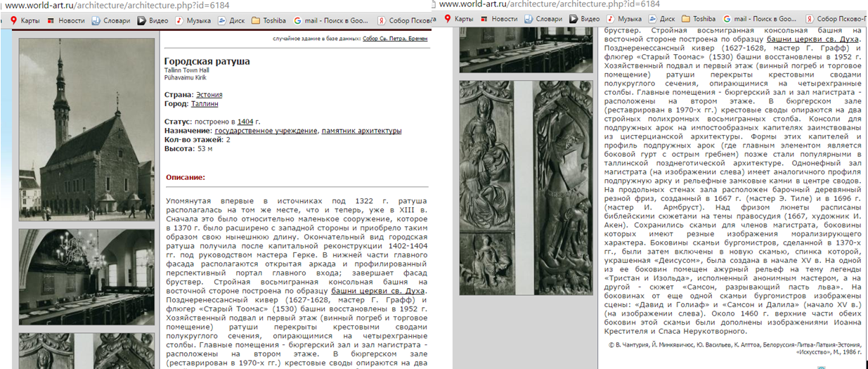
Task: Open the cropped hall photo atop the right window
Action: coord(526,48)
